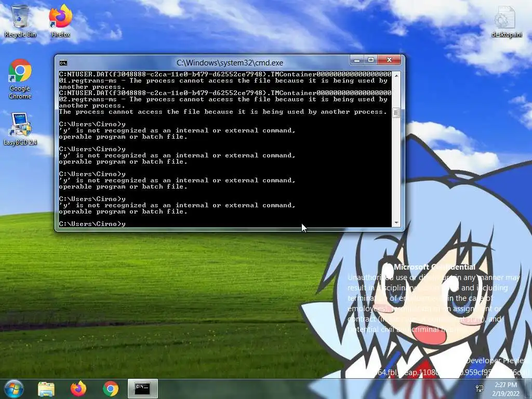Image resolution: width=532 pixels, height=399 pixels.
Task: Click the last C:\Users\Cirno> prompt line
Action: click(x=92, y=224)
